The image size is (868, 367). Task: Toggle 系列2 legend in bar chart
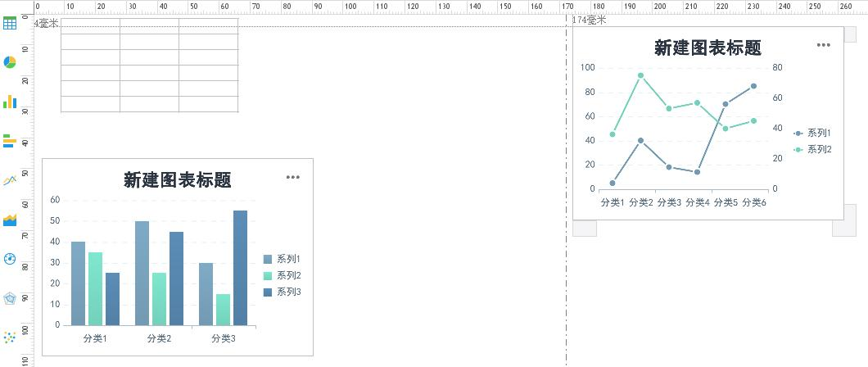[x=282, y=276]
